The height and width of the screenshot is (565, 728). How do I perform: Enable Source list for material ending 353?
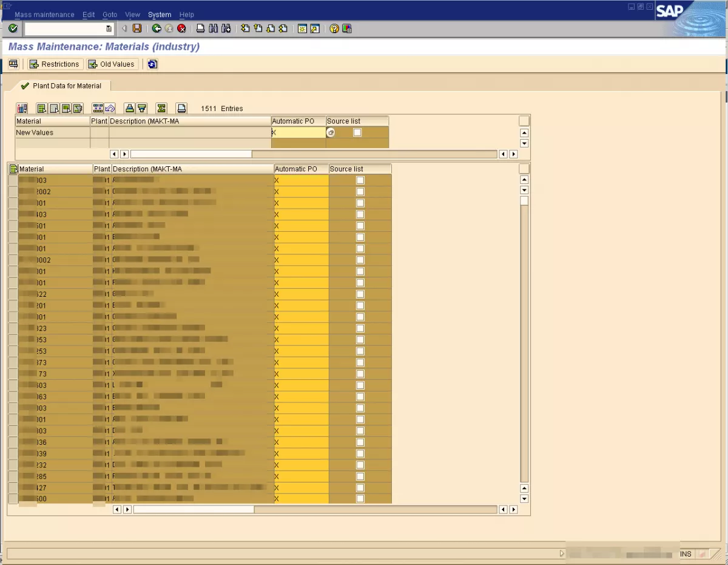pyautogui.click(x=360, y=340)
